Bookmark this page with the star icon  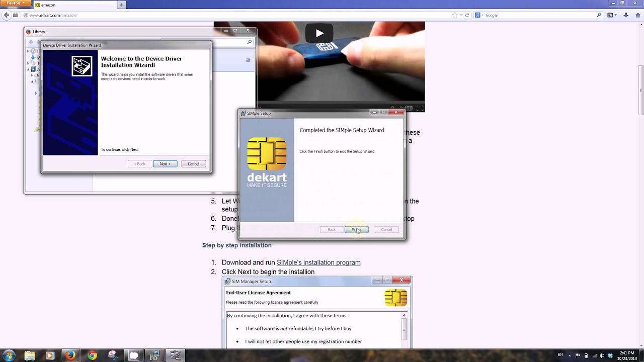pyautogui.click(x=455, y=15)
